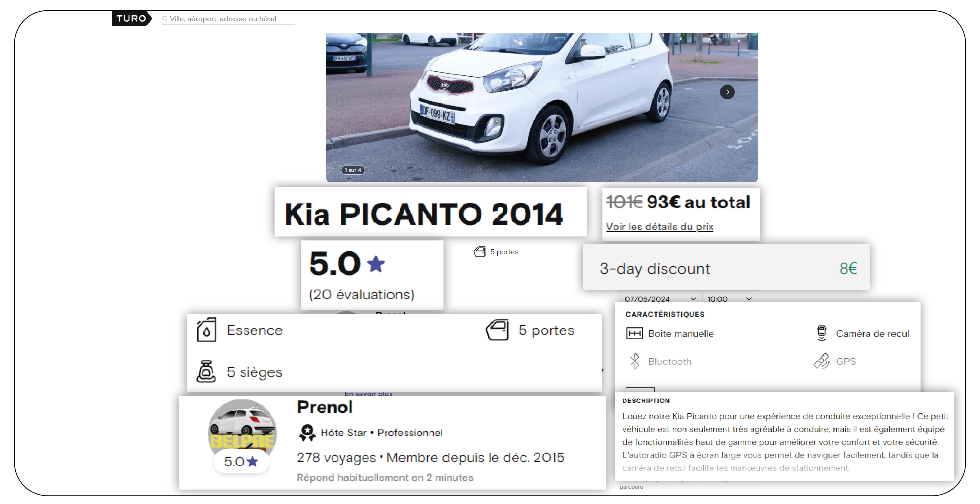This screenshot has width=980, height=504.
Task: Open the host name 'Prenol'
Action: pyautogui.click(x=325, y=407)
